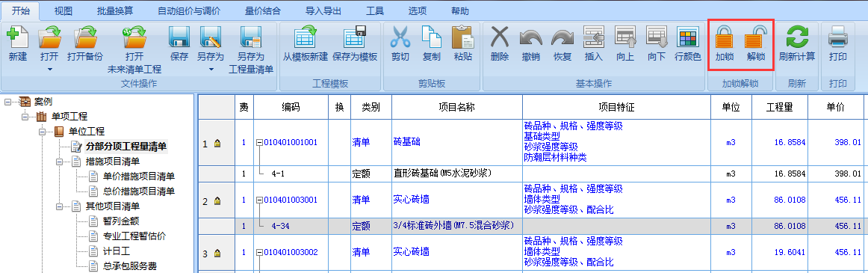868x273 pixels.
Task: Click the lock icon on row 1
Action: click(x=217, y=144)
